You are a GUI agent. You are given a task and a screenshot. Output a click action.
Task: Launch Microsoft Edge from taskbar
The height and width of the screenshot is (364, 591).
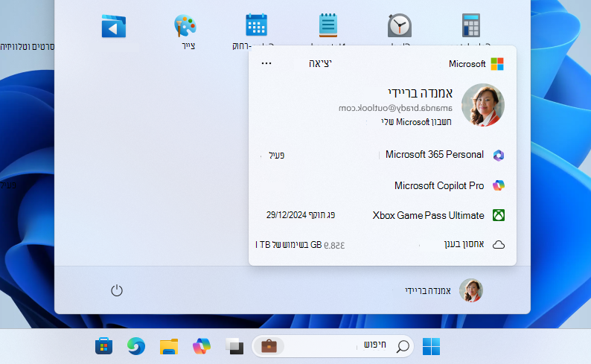pos(136,346)
